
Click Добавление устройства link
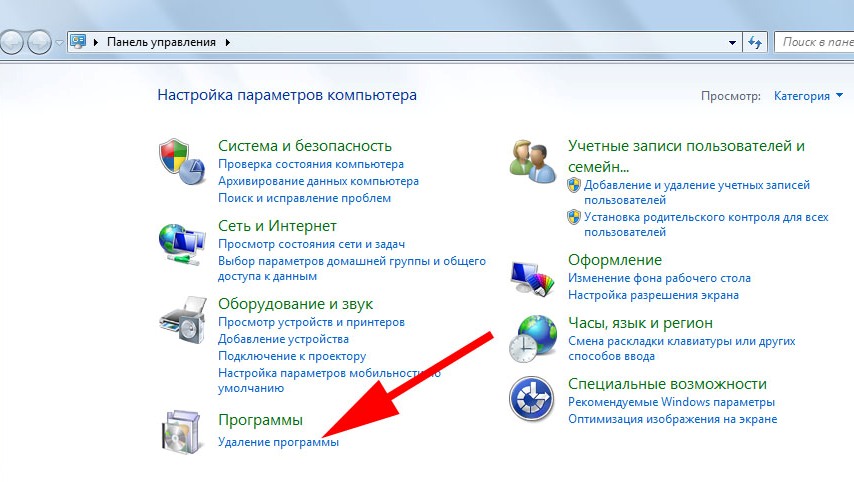click(283, 339)
